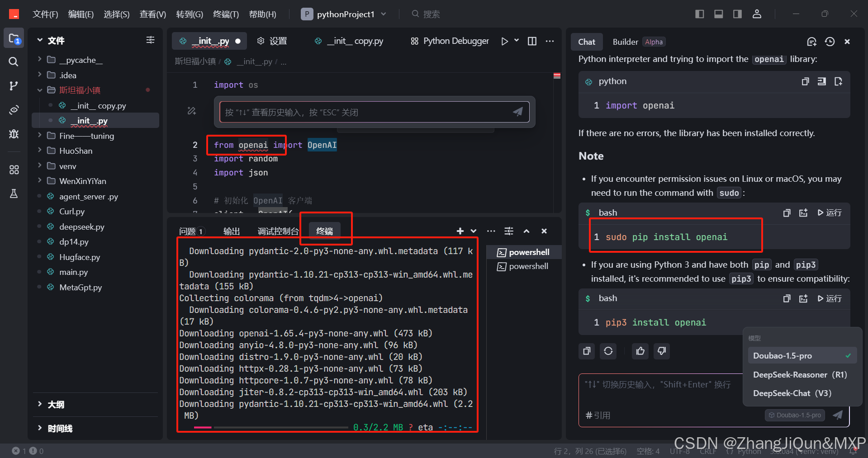
Task: Toggle the left primary sidebar layout icon
Action: coord(699,14)
